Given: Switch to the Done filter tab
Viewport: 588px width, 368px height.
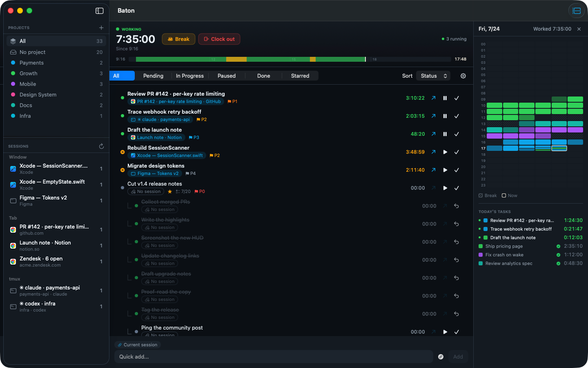Looking at the screenshot, I should pos(263,76).
